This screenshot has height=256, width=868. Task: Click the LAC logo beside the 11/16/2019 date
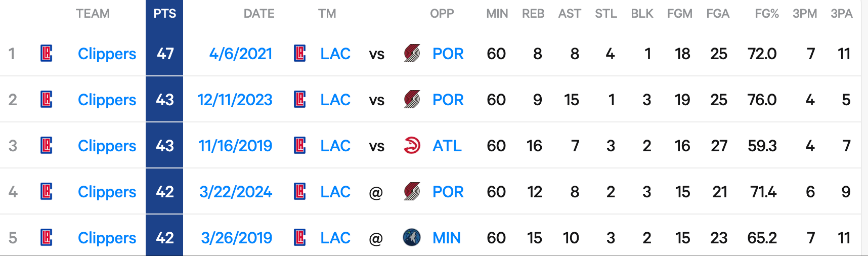300,145
